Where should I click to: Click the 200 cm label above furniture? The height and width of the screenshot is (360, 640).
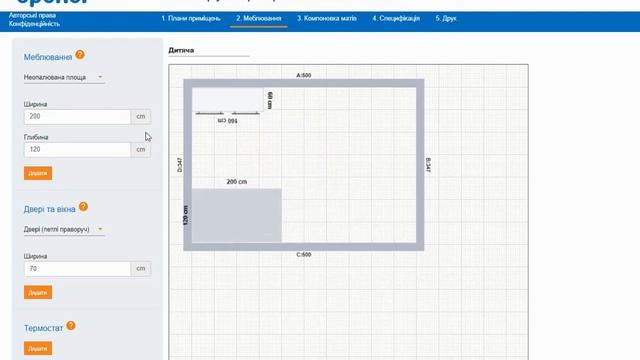(237, 182)
